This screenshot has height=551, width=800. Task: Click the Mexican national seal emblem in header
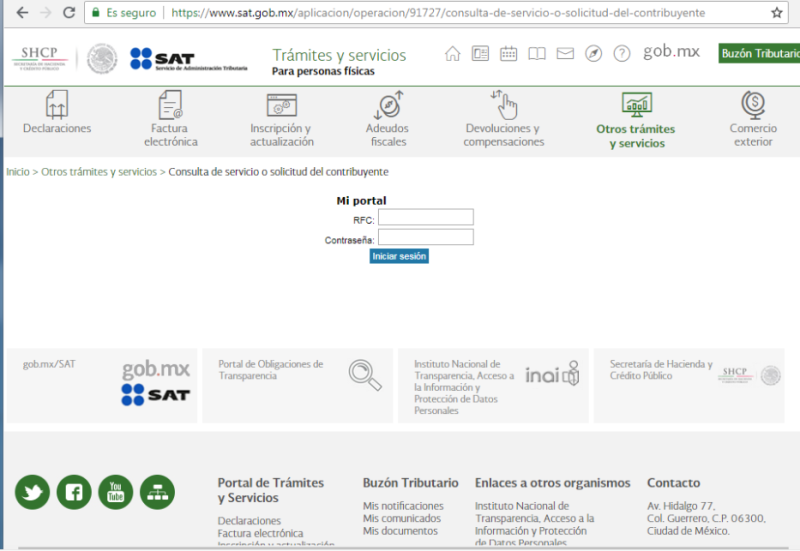click(x=102, y=59)
